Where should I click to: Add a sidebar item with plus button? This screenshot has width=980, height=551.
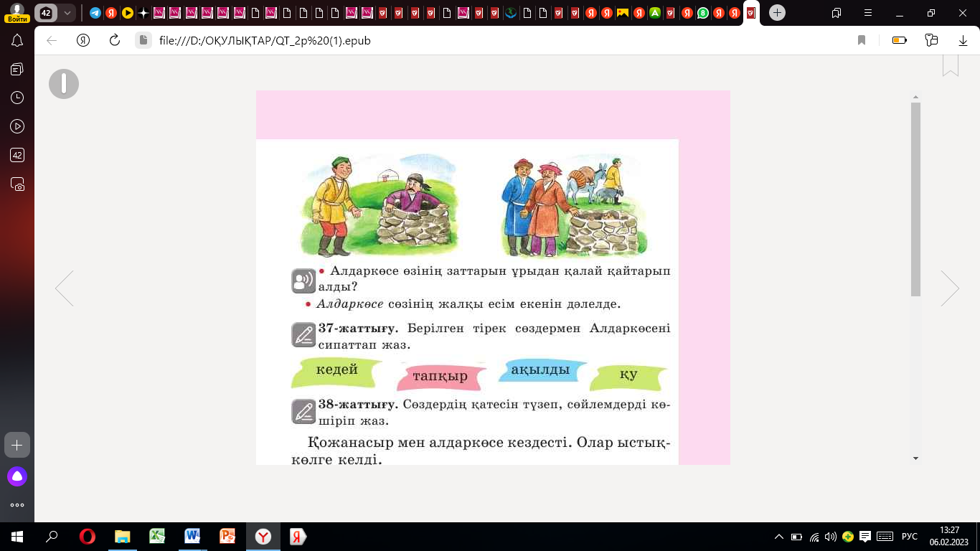point(17,445)
